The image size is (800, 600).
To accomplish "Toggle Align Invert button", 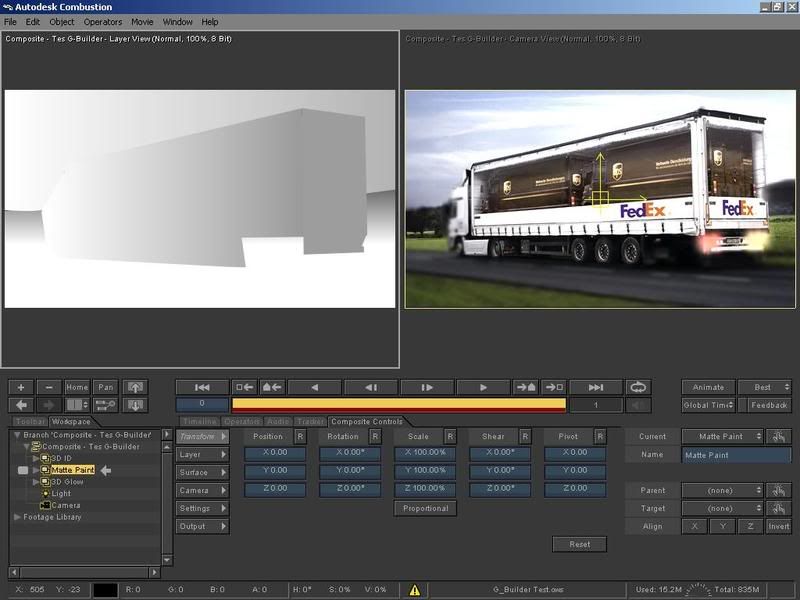I will point(779,526).
